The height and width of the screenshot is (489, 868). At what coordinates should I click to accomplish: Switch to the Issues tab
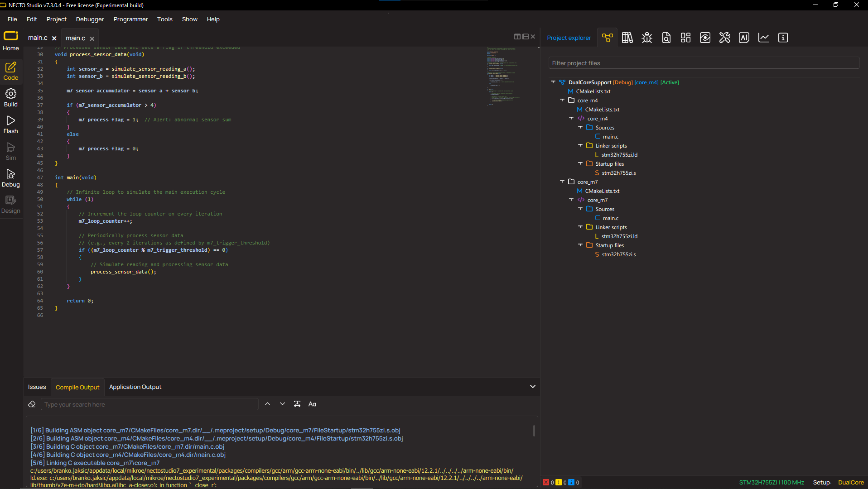pyautogui.click(x=37, y=387)
